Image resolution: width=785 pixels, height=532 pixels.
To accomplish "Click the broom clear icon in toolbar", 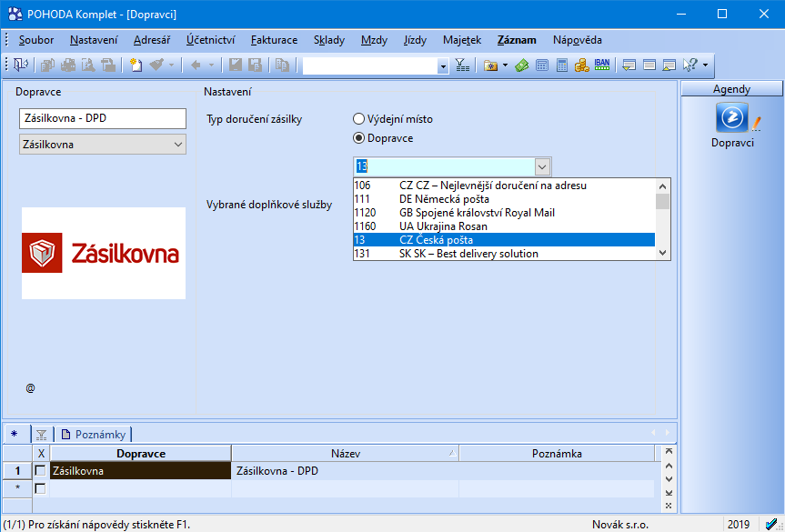I will [x=156, y=65].
